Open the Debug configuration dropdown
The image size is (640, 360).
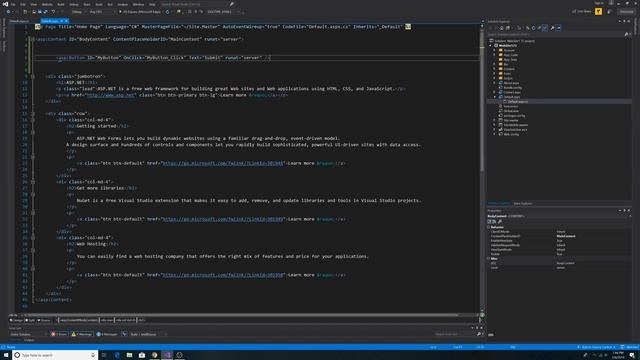[78, 12]
